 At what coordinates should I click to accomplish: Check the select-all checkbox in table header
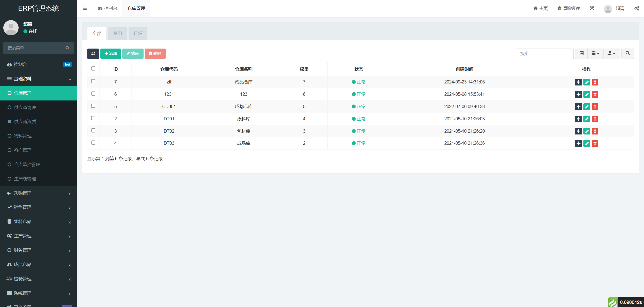click(93, 68)
